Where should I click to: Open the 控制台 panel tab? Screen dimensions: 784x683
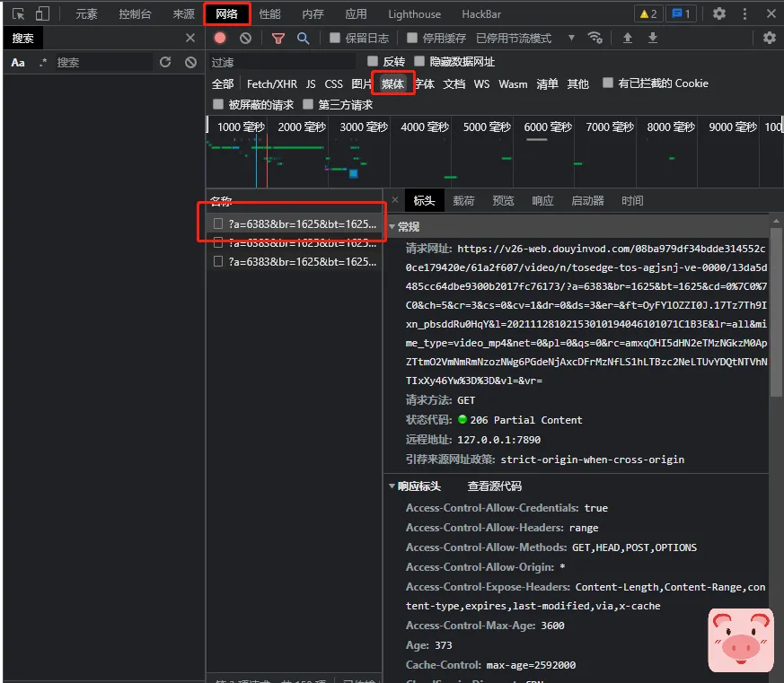point(135,14)
